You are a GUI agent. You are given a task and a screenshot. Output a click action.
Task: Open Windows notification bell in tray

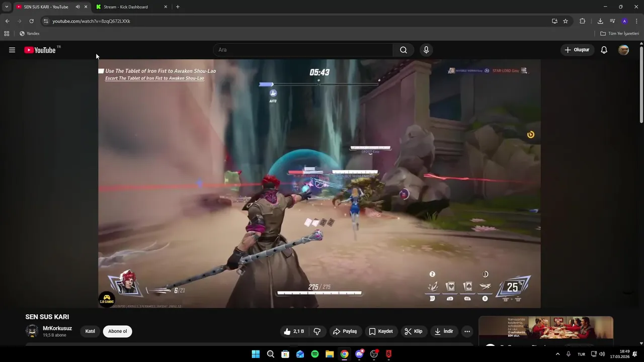635,354
